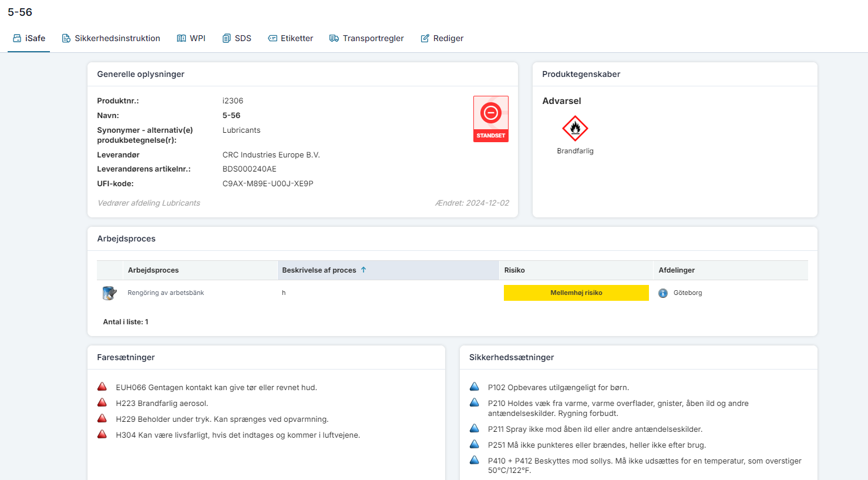
Task: Switch to the Sikkerhedsinstruktion tab
Action: (111, 38)
